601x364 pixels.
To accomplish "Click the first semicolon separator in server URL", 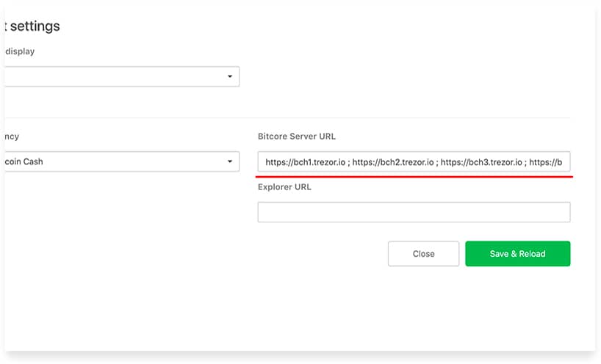I will coord(349,163).
